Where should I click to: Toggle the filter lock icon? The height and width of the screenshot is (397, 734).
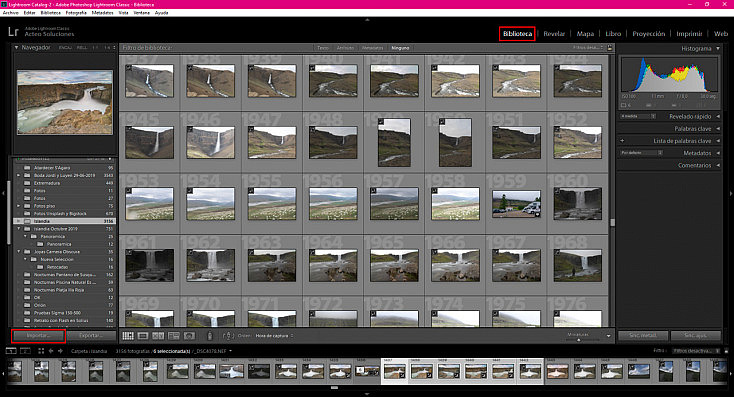pos(609,48)
